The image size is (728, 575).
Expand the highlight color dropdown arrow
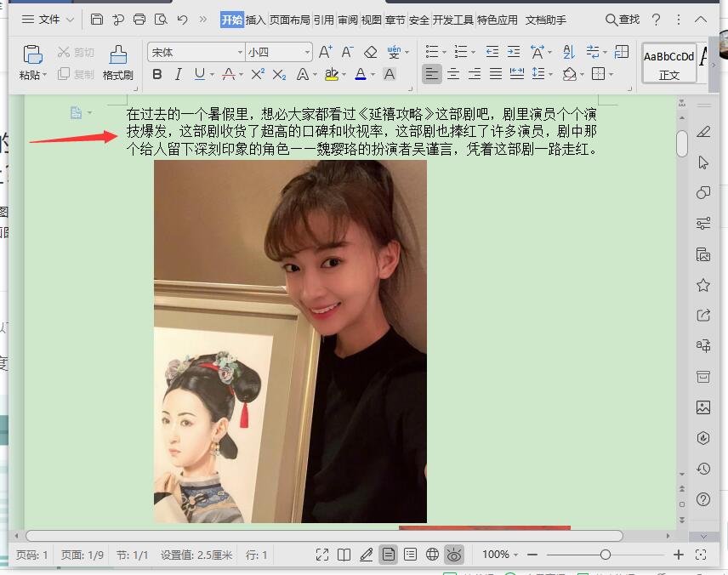coord(344,74)
